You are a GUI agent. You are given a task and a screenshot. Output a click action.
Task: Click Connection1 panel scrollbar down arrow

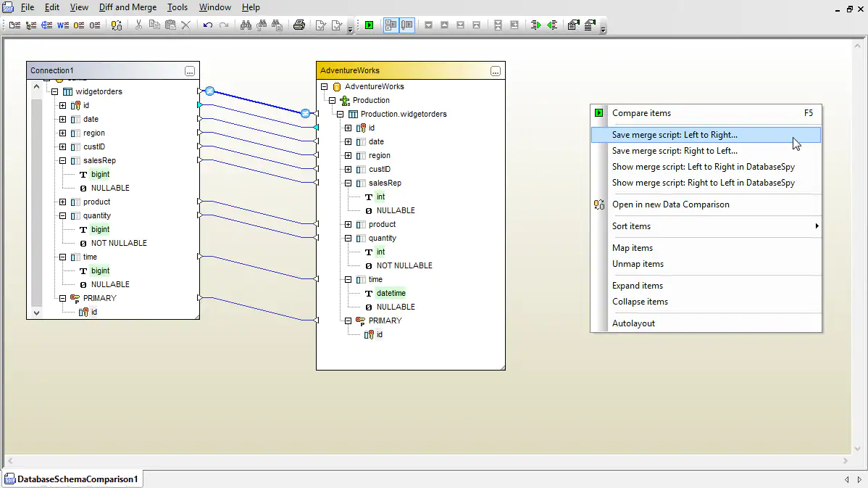tap(37, 313)
